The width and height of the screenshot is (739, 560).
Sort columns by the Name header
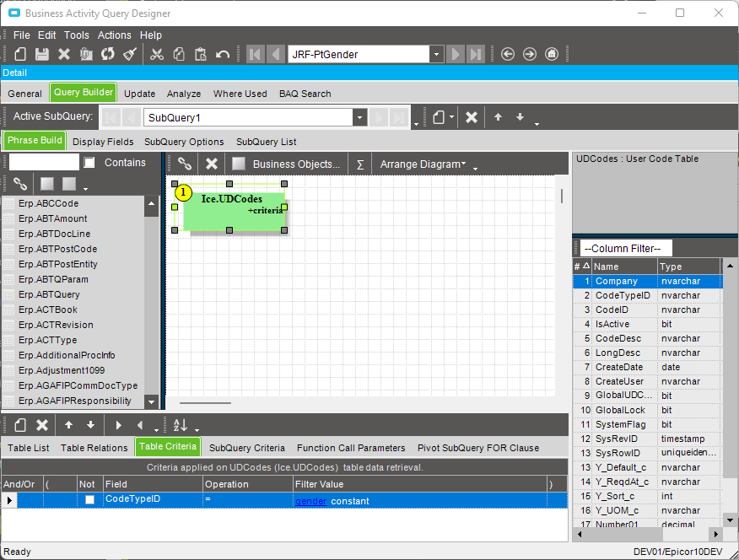coord(623,267)
